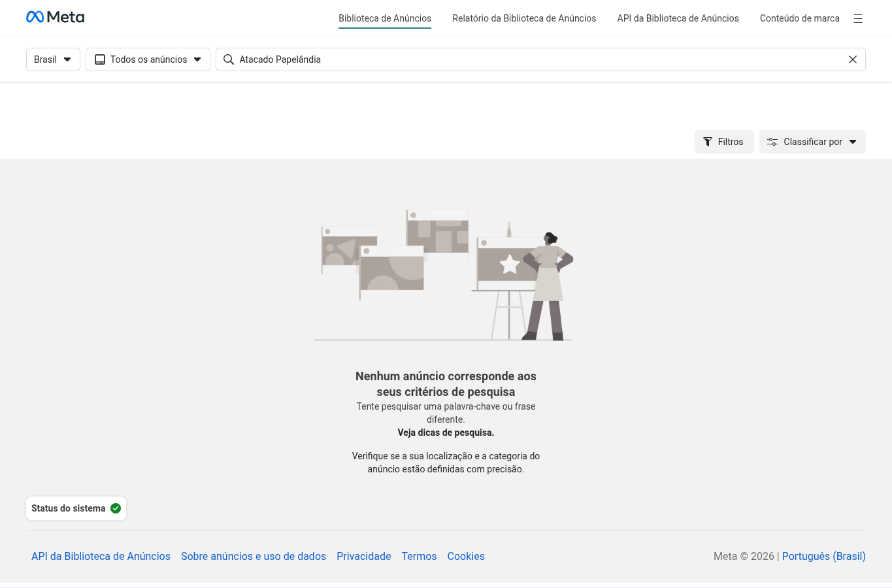
Task: Open the Filtros button
Action: 724,142
